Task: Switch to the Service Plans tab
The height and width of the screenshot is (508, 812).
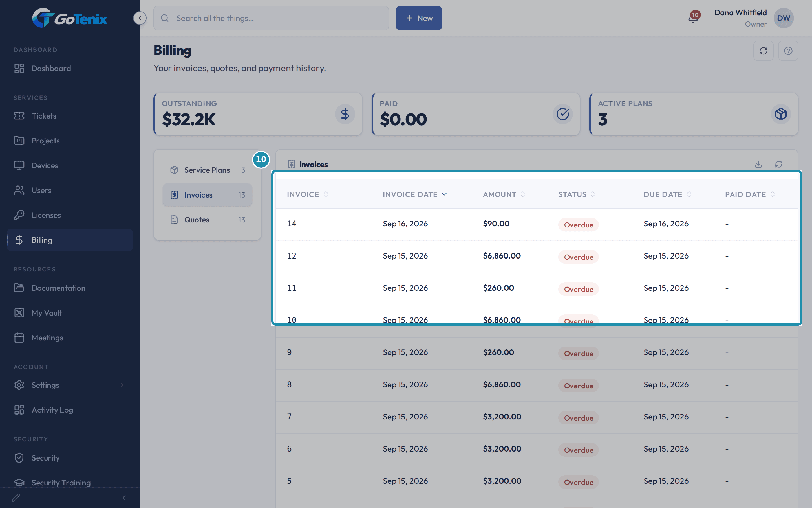Action: (207, 170)
